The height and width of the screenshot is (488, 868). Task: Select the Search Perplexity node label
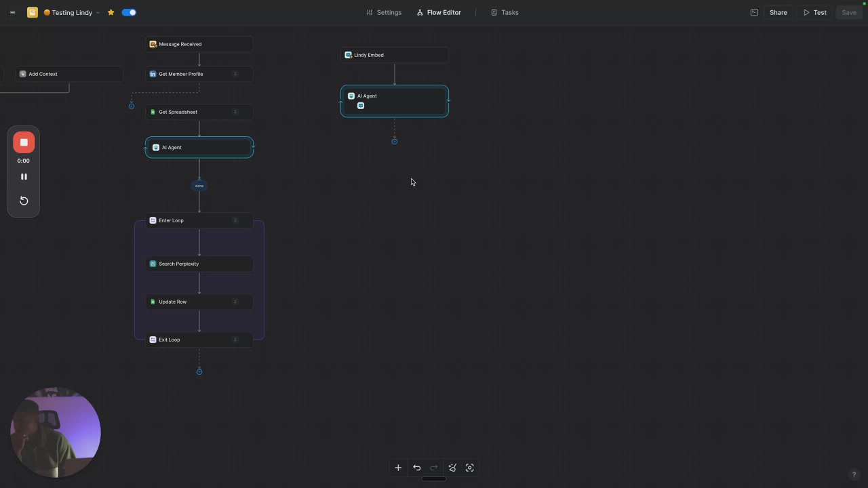[x=178, y=264]
